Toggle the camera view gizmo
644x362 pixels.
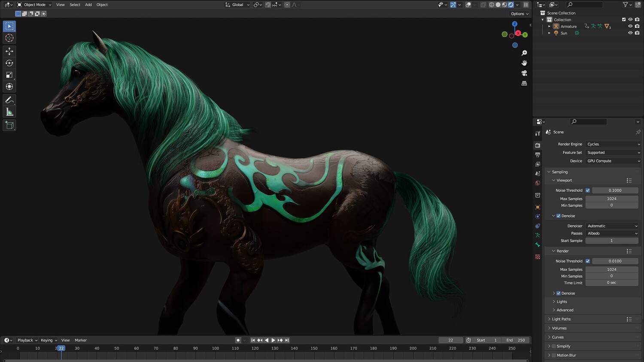[524, 73]
